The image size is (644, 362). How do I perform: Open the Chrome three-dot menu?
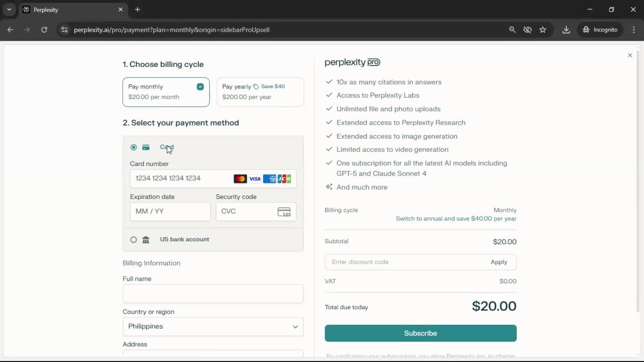634,30
